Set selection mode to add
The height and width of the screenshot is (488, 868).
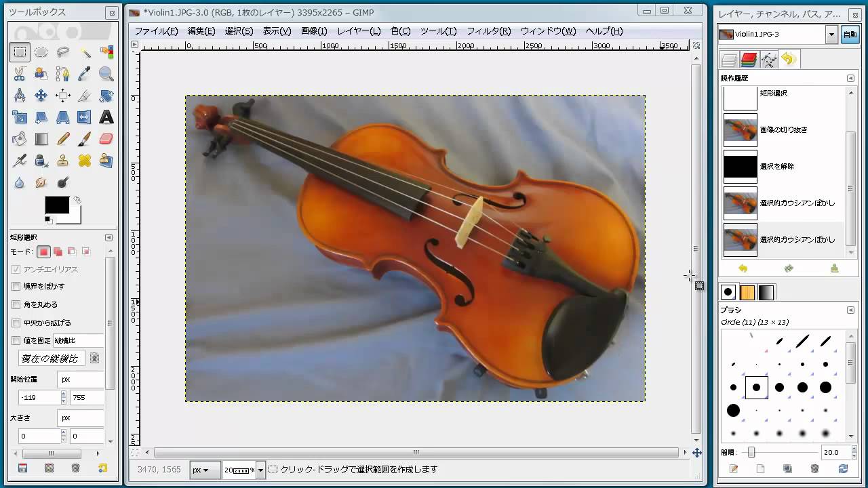click(x=58, y=251)
